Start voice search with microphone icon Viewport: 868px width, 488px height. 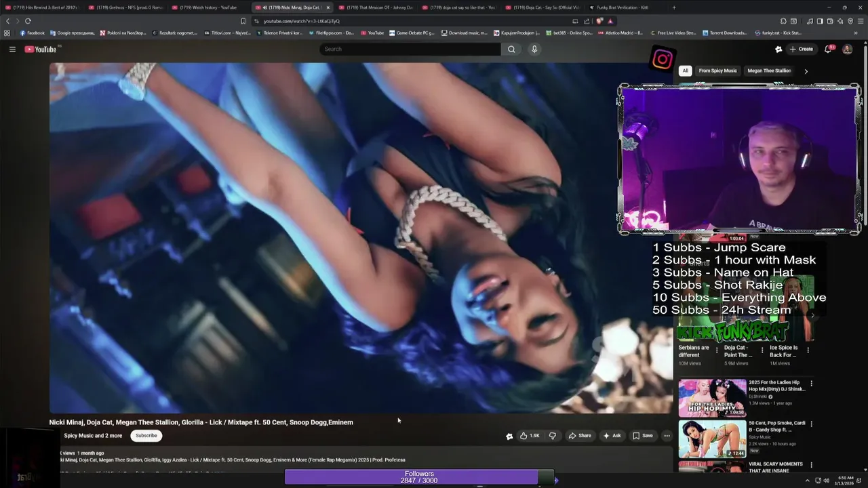pyautogui.click(x=534, y=49)
